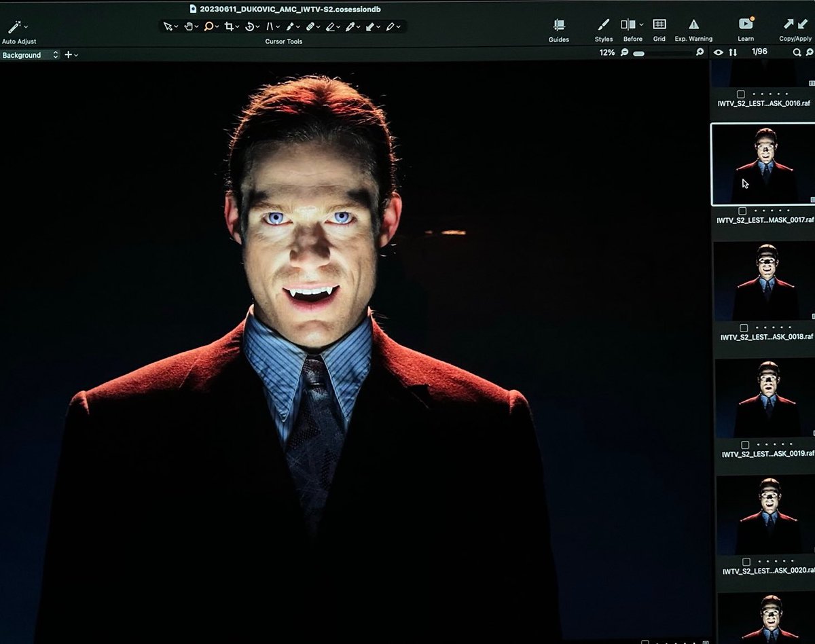This screenshot has height=644, width=815.
Task: Open the Before view mode chevron
Action: [641, 25]
